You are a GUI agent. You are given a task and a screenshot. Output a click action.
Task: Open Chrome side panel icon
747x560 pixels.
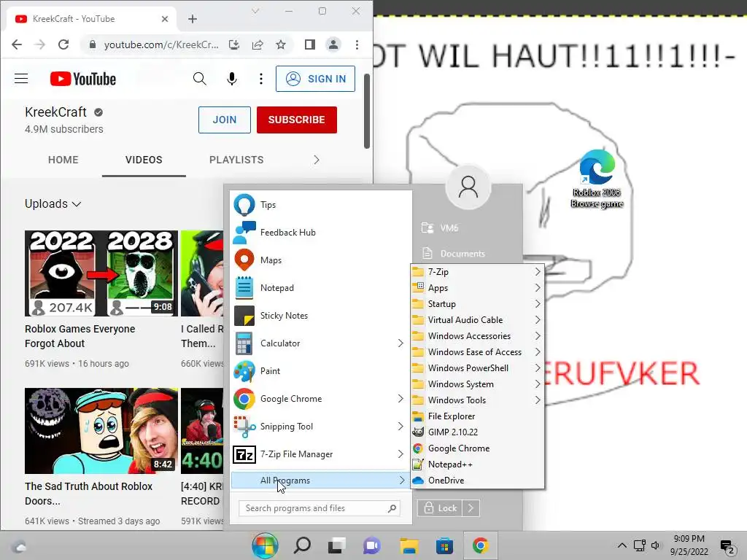(x=309, y=44)
